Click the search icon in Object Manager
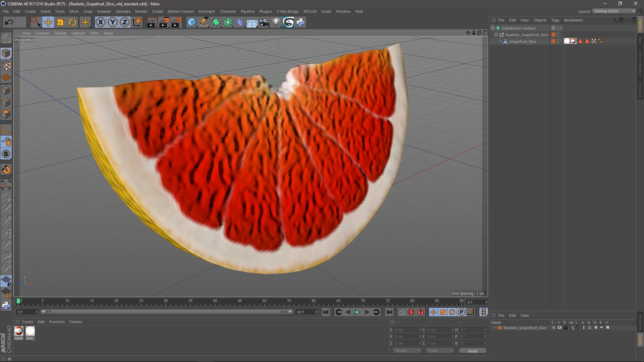This screenshot has width=644, height=362. click(615, 20)
